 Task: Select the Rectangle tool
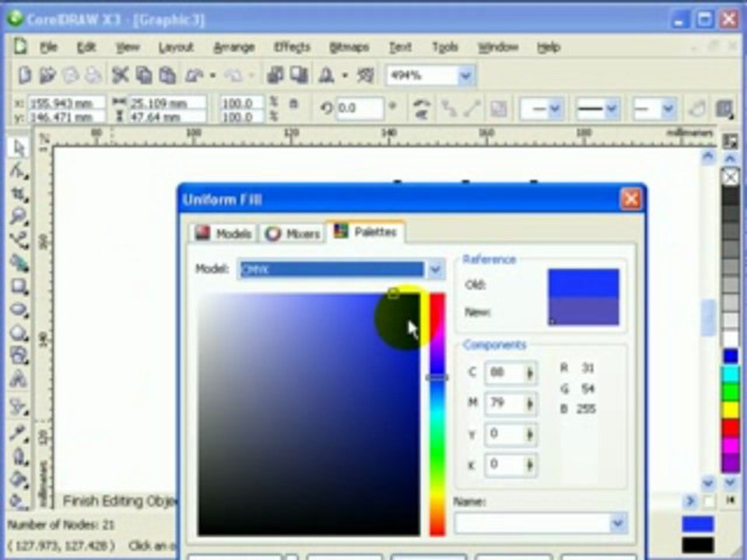18,286
